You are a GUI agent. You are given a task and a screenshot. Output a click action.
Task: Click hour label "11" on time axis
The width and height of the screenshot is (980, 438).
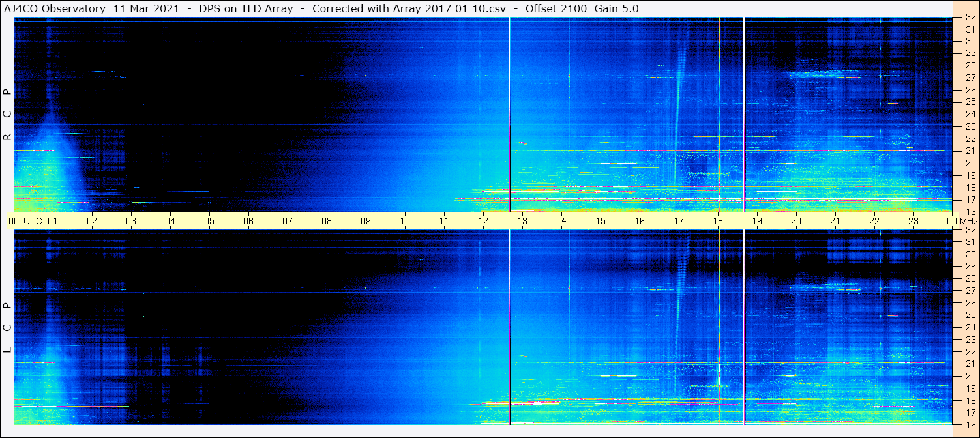click(444, 221)
